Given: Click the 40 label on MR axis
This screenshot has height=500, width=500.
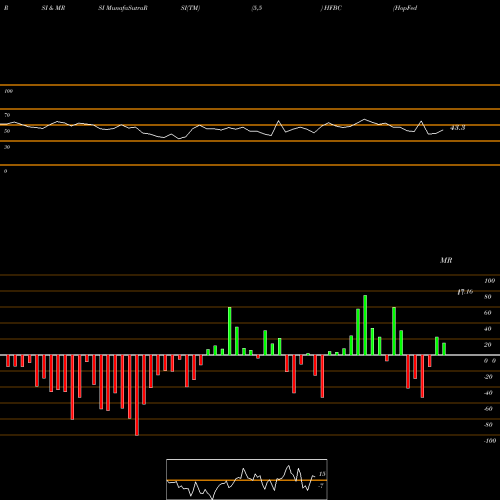Looking at the screenshot, I should [x=488, y=329].
